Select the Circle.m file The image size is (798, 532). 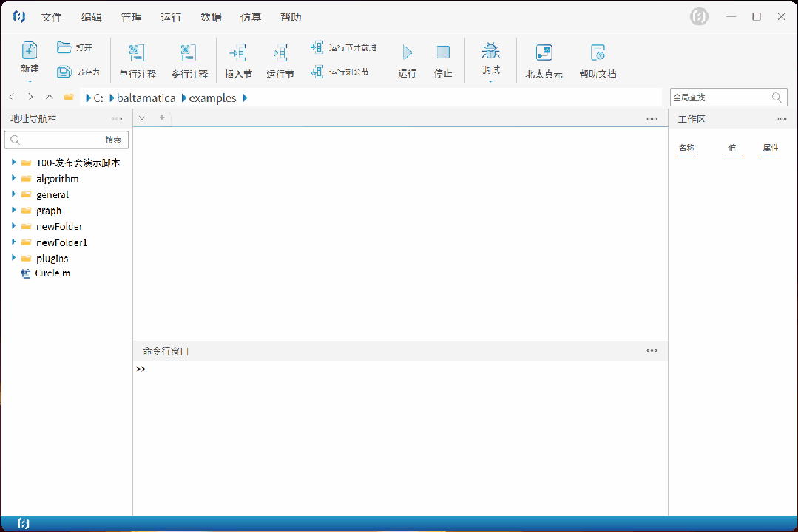coord(52,273)
